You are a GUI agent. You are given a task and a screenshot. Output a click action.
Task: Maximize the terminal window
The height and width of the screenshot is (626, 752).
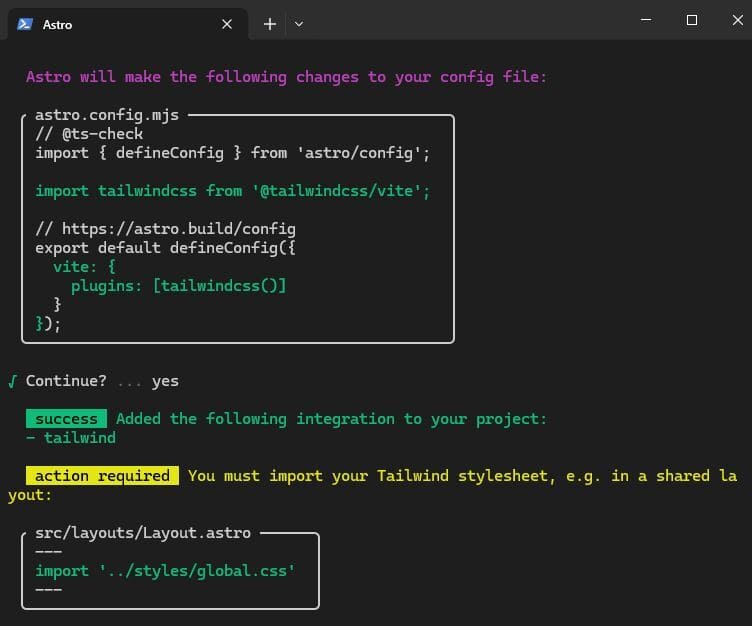[x=692, y=20]
